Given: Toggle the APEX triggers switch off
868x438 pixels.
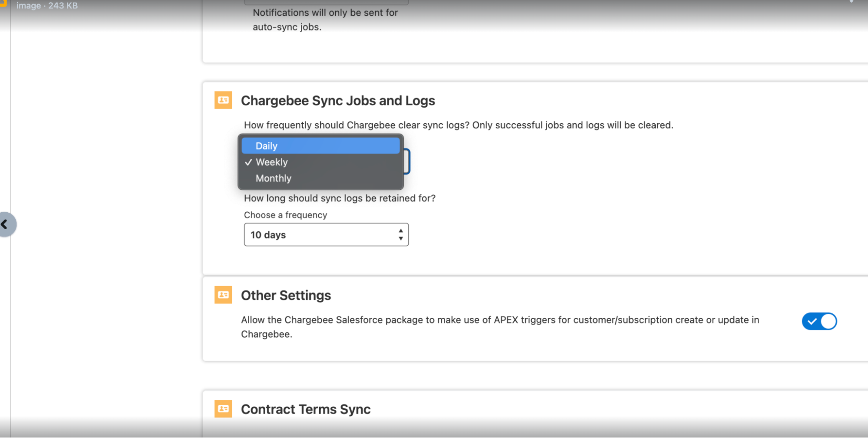Looking at the screenshot, I should 819,321.
